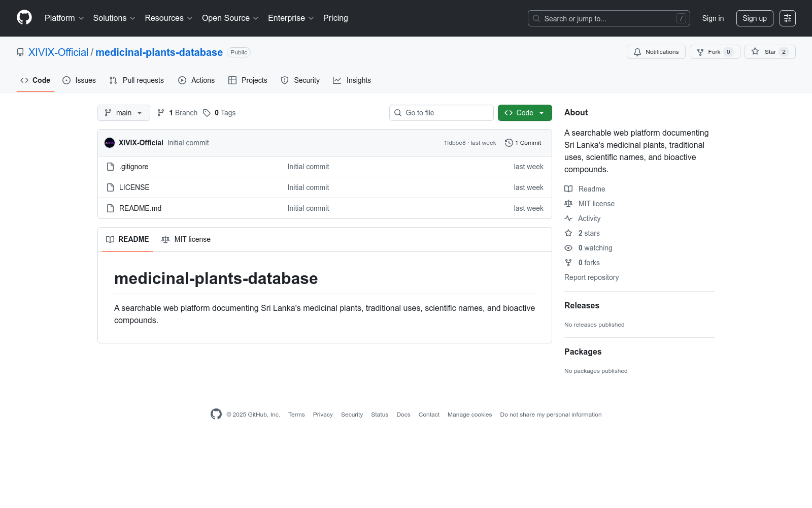Click the README.md file icon

[110, 208]
